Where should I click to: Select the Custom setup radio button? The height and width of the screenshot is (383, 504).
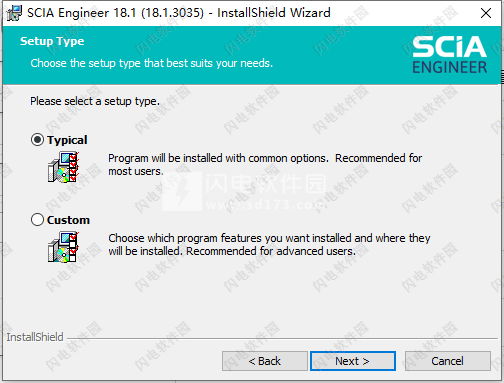coord(37,220)
